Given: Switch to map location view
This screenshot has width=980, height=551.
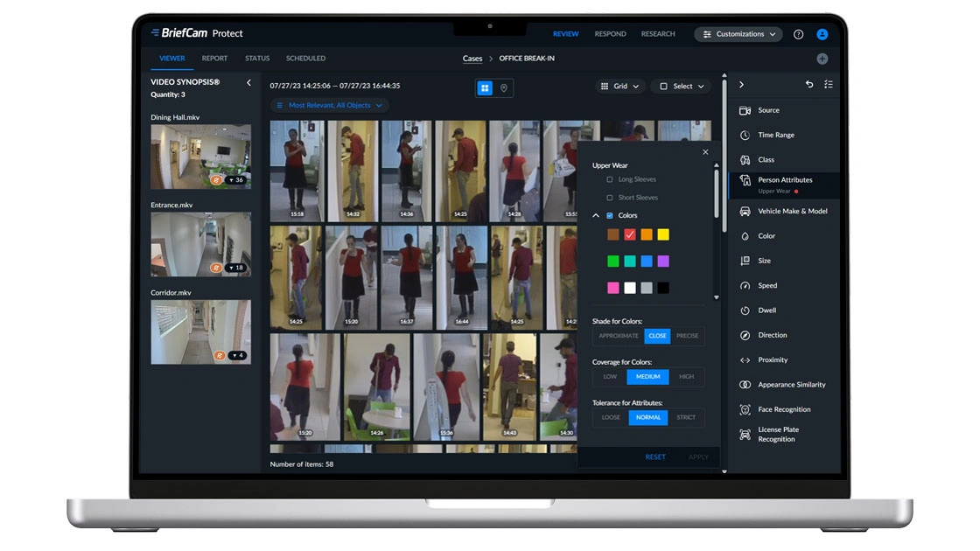Looking at the screenshot, I should point(504,87).
